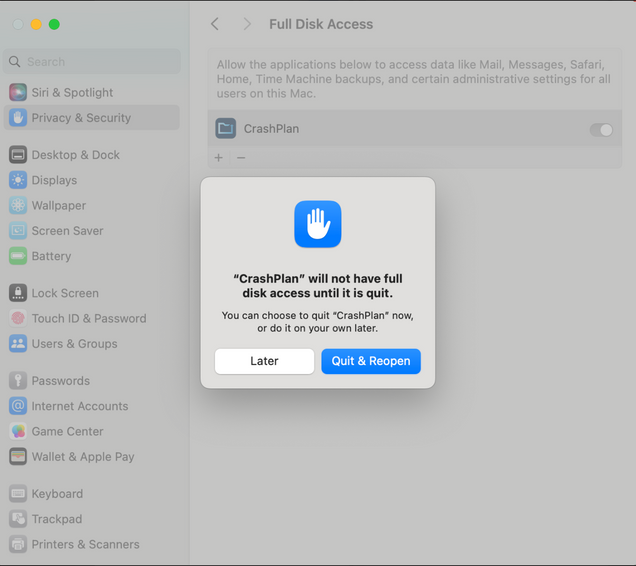Click the CrashPlan folder app icon

pos(226,129)
